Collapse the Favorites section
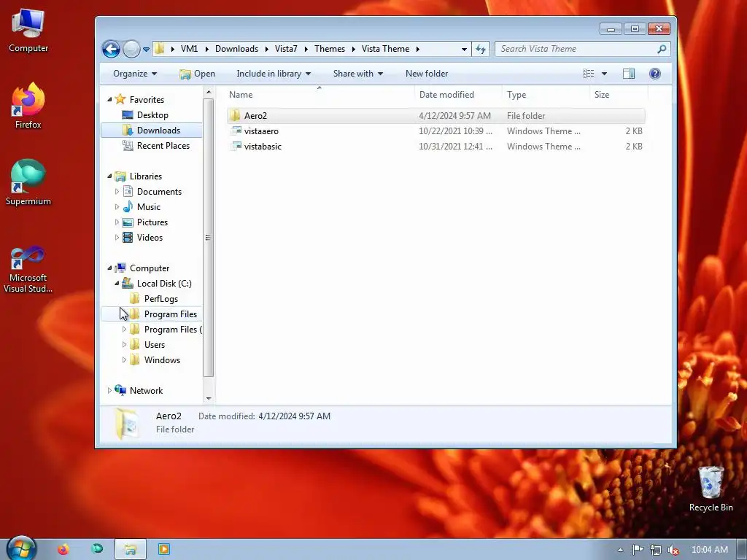 pyautogui.click(x=109, y=99)
